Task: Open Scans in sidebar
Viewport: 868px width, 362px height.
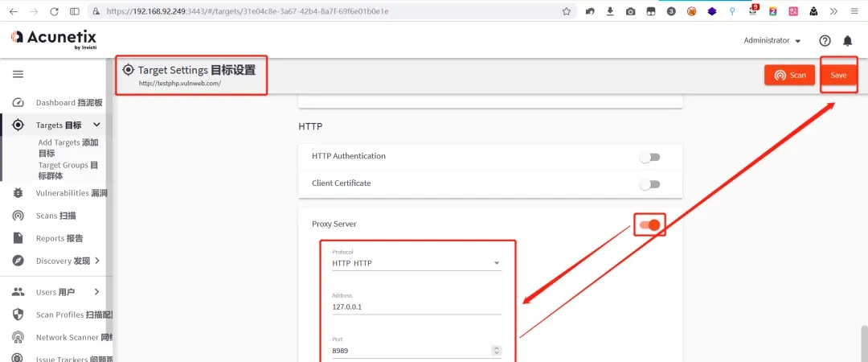Action: pos(56,216)
